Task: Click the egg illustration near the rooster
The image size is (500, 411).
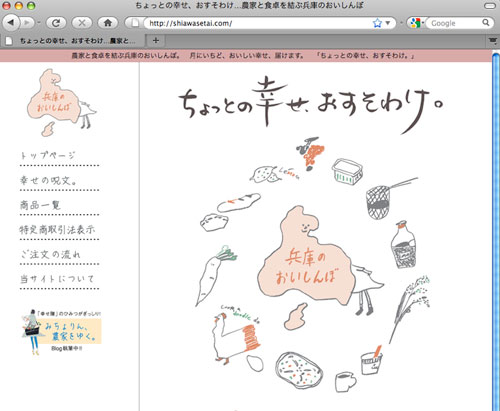Action: pos(256,363)
